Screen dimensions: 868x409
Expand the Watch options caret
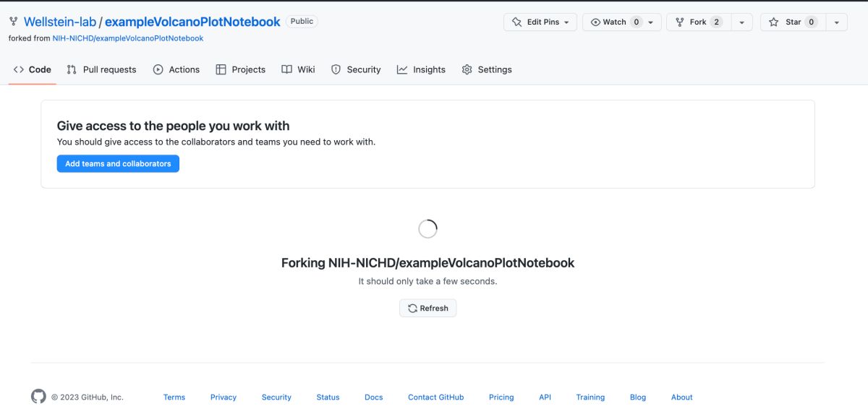(x=650, y=22)
